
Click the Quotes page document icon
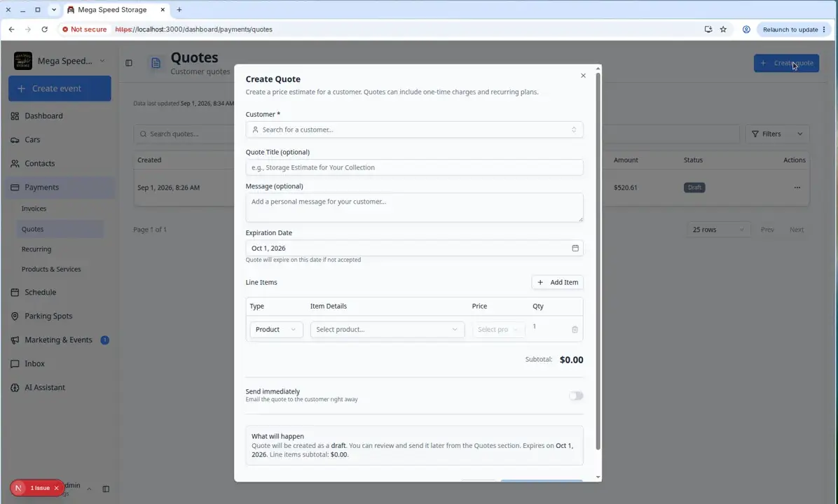tap(156, 63)
